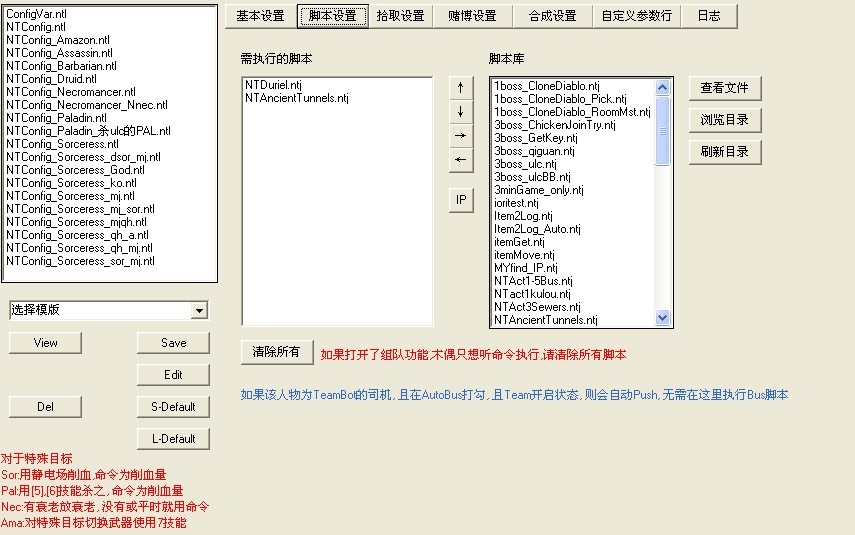This screenshot has height=535, width=855.
Task: Click the 浏览目录 button
Action: pos(725,120)
